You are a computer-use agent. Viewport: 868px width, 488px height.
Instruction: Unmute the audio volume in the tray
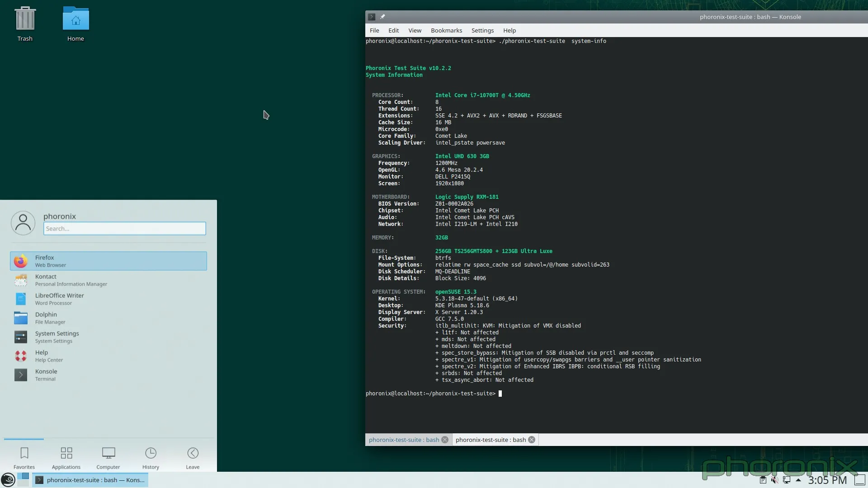[775, 480]
